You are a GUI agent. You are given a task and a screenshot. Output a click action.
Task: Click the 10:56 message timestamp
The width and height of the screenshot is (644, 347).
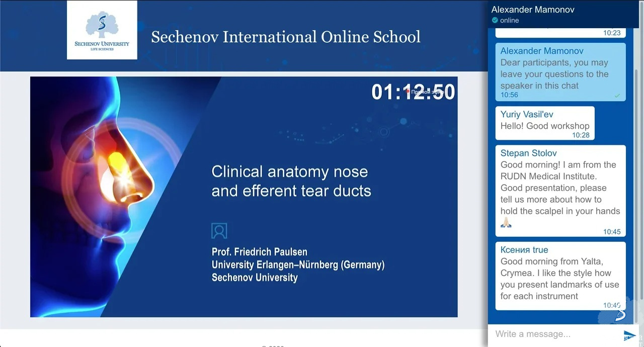[x=509, y=95]
